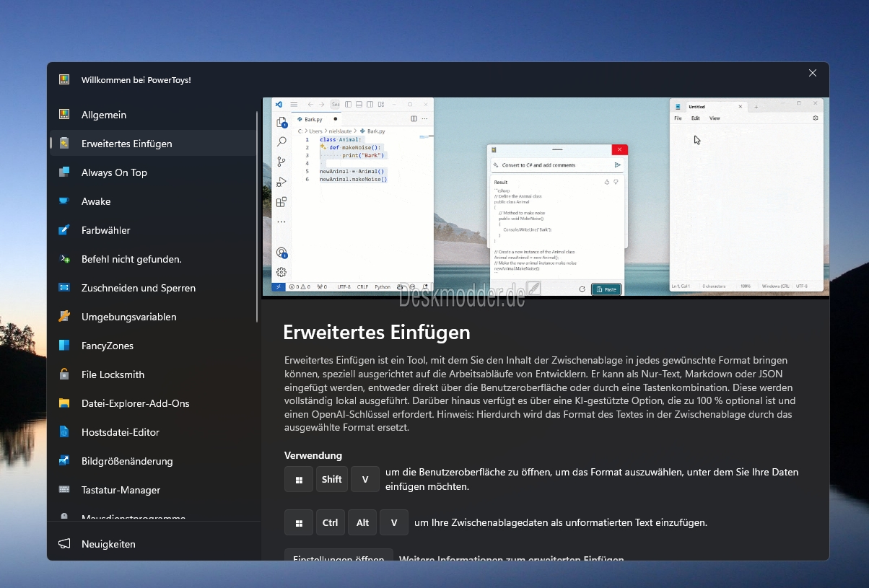Click the Umgebungsvariablen icon in the sidebar

(x=64, y=317)
